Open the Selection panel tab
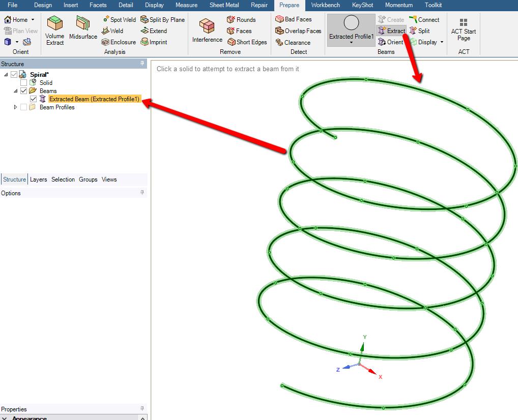518x420 pixels. (63, 179)
